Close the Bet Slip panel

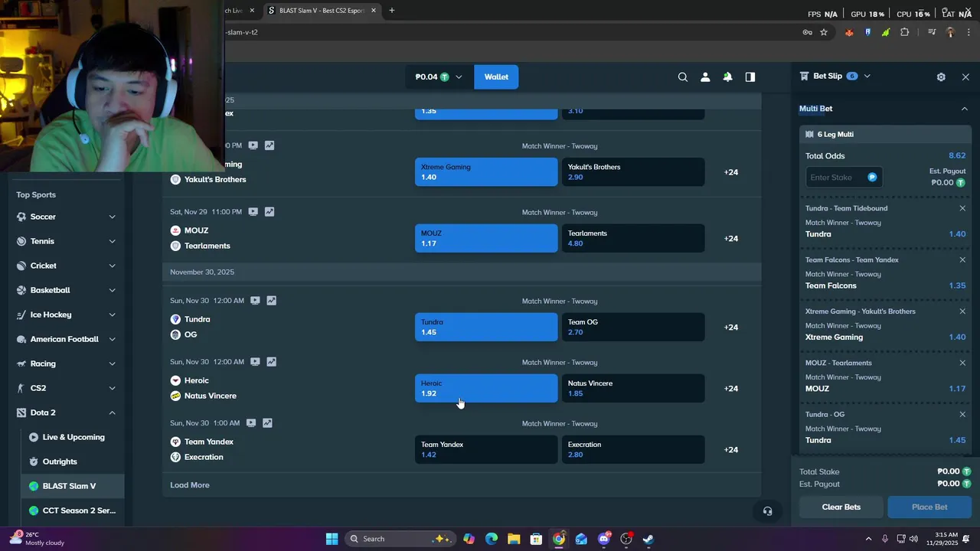[965, 77]
